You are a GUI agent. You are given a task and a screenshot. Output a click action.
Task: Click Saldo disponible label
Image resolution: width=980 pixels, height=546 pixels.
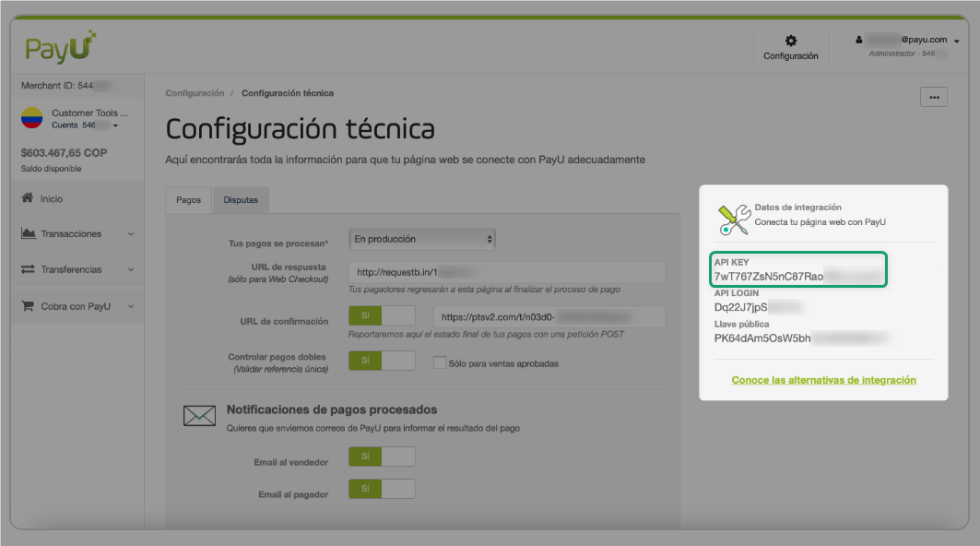(x=52, y=169)
